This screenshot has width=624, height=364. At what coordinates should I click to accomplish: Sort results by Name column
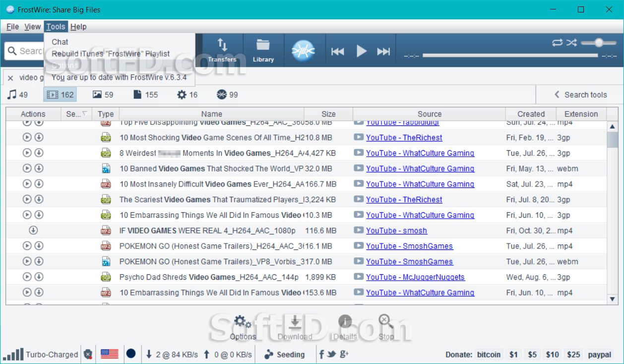tap(212, 114)
